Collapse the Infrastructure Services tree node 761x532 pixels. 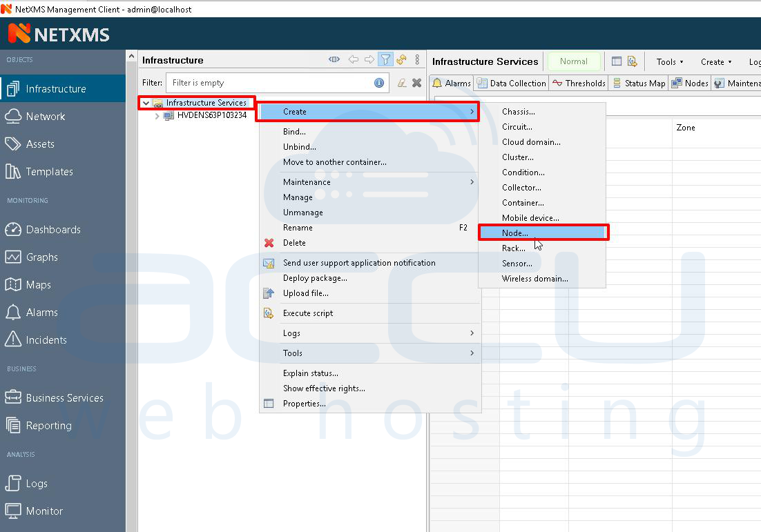click(146, 103)
